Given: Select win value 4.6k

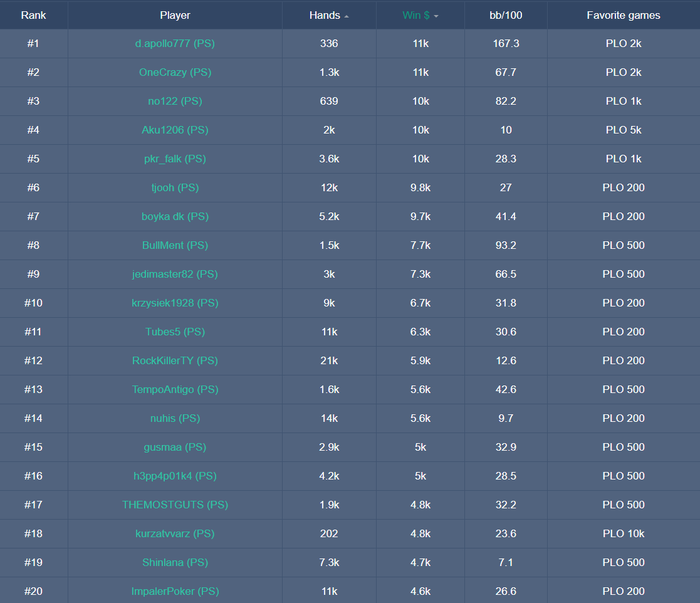Looking at the screenshot, I should point(420,591).
